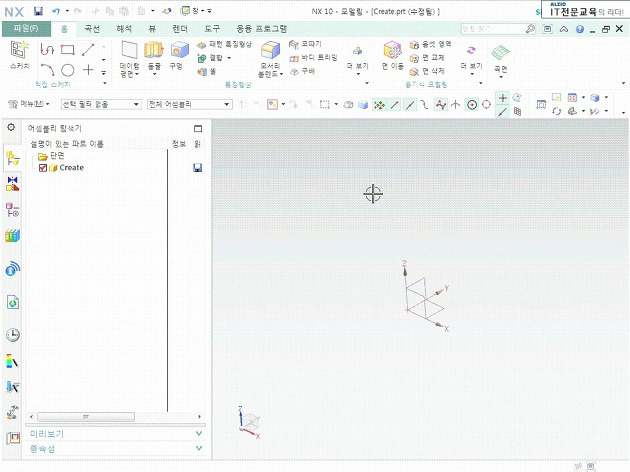Screen dimensions: 630x472
Task: Choose the Draft (구배) command
Action: 302,72
